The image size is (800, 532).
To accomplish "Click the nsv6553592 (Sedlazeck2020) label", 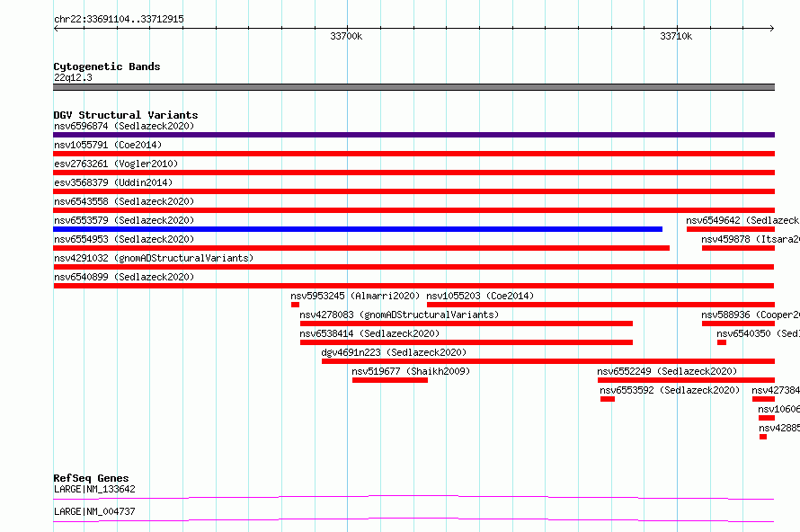I will tap(670, 390).
